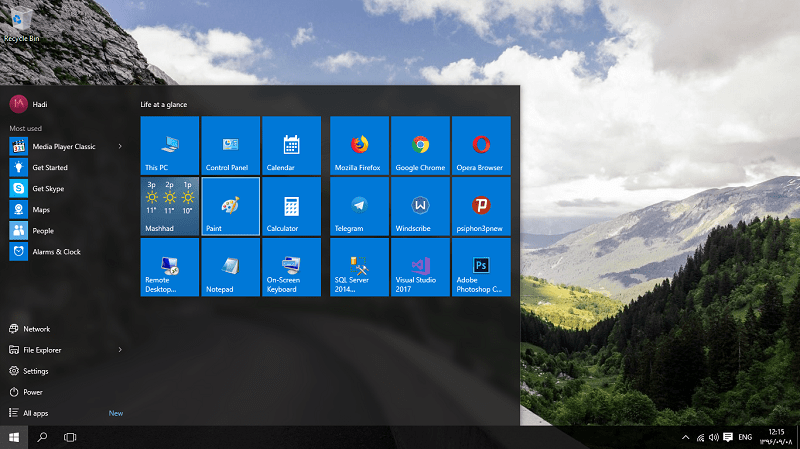Expand Media Player Classic jump list arrow
Image resolution: width=800 pixels, height=449 pixels.
pyautogui.click(x=120, y=146)
